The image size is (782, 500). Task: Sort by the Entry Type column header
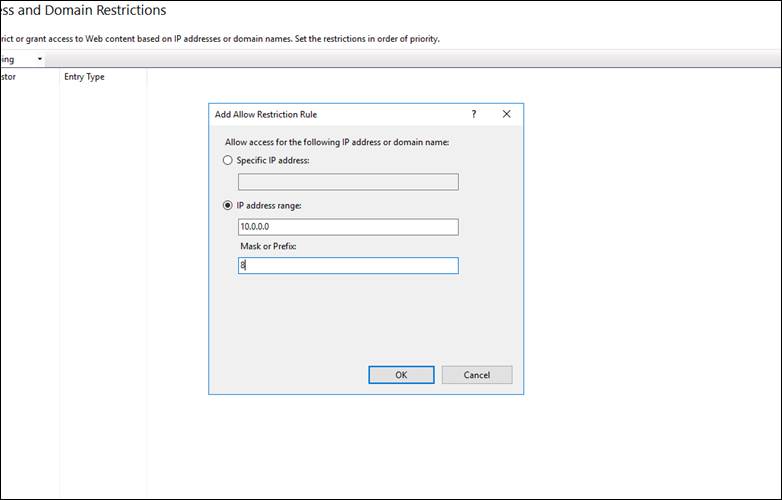(x=103, y=77)
